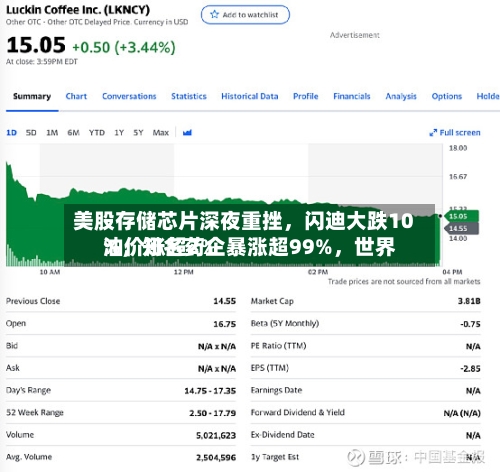This screenshot has height=472, width=500.
Task: Select the 1D chart range
Action: (11, 133)
